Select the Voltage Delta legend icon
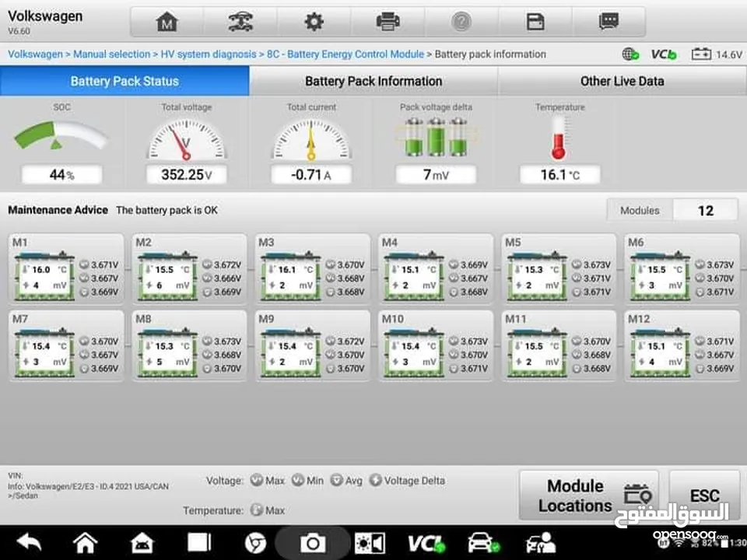Screen dimensions: 747x560 (x=375, y=480)
